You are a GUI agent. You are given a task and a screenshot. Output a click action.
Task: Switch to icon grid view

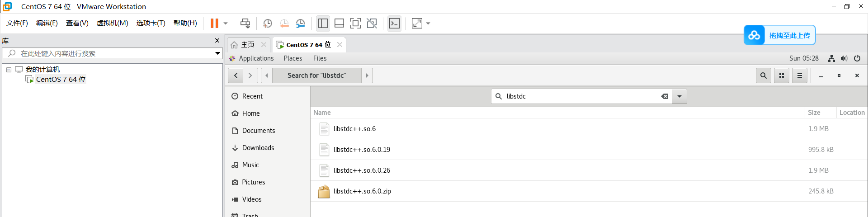[782, 75]
